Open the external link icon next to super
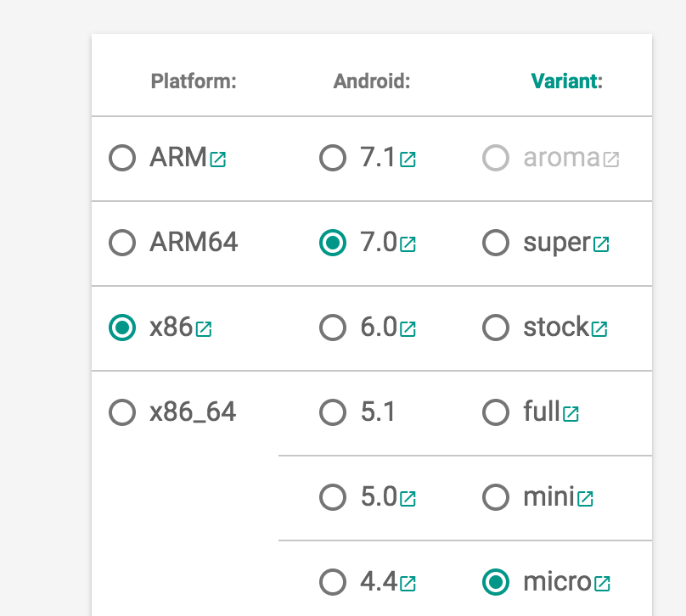 pyautogui.click(x=601, y=244)
